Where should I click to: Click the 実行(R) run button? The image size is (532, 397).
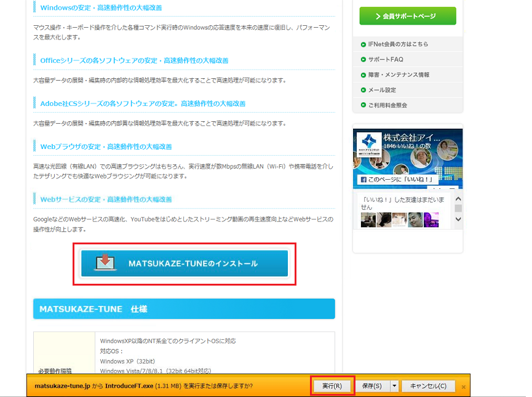[332, 386]
